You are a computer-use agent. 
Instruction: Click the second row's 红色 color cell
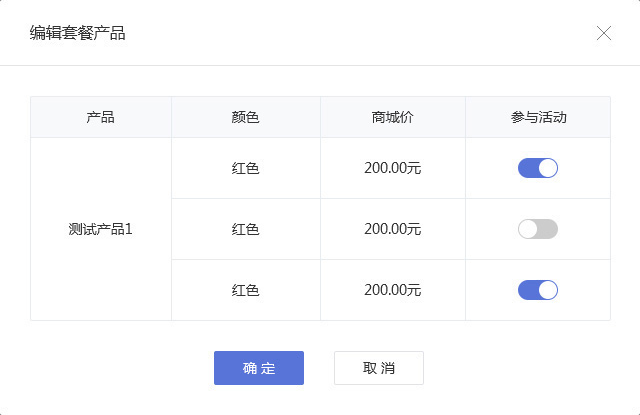pos(245,229)
